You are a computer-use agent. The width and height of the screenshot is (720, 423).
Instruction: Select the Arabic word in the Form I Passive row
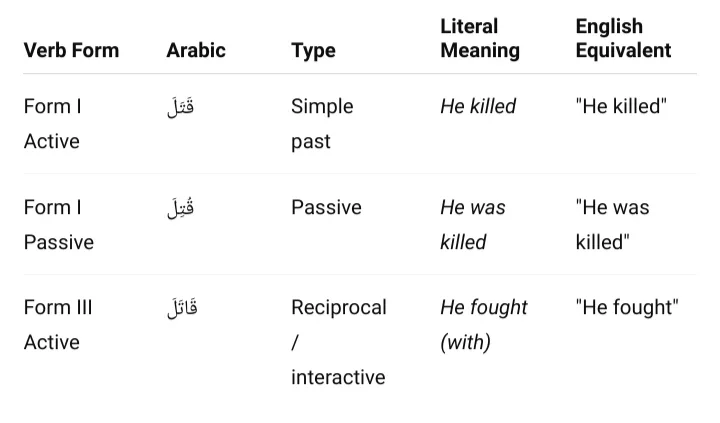coord(181,208)
